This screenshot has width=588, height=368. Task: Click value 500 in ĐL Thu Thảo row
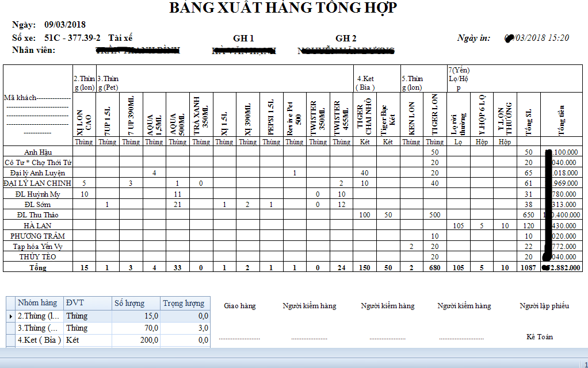tap(434, 214)
